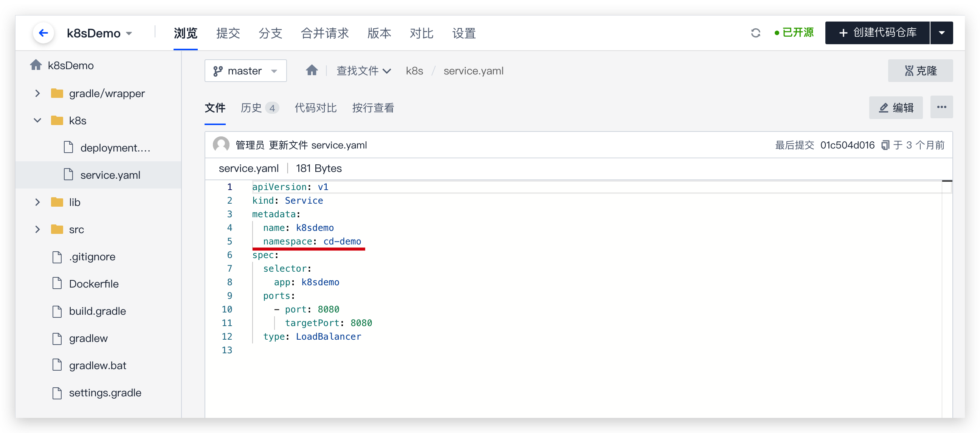Open the 提交 tab

(228, 33)
